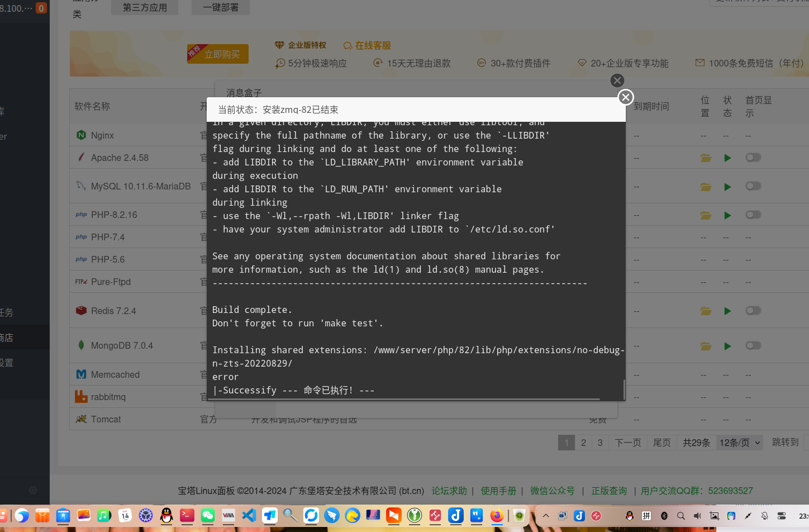809x532 pixels.
Task: Jump to the last page with 尾页
Action: 662,443
